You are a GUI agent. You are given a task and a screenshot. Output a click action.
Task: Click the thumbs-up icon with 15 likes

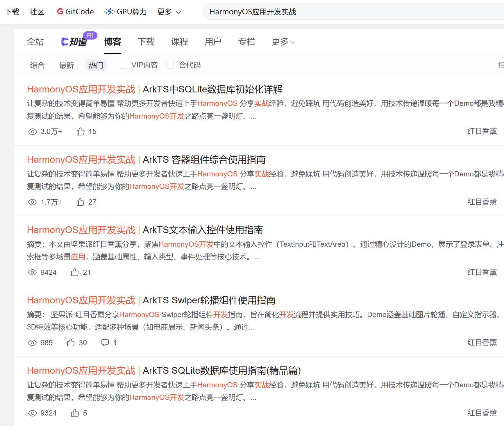coord(81,131)
